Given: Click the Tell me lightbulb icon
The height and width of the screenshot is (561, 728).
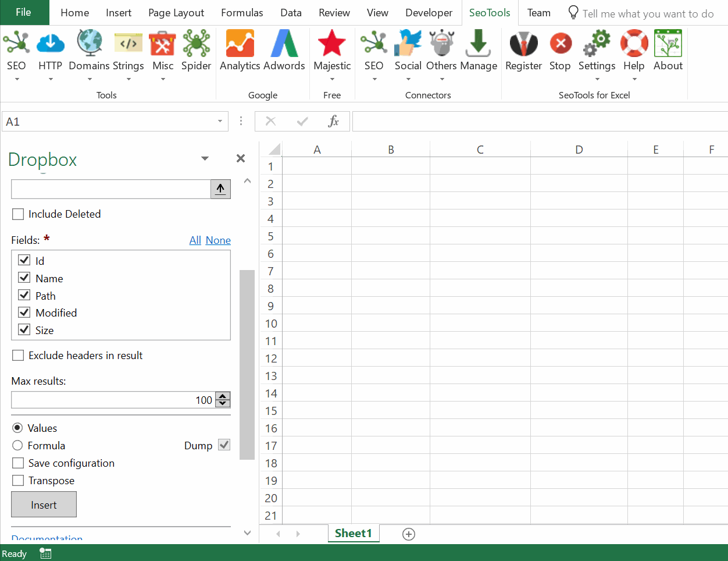Looking at the screenshot, I should 573,12.
